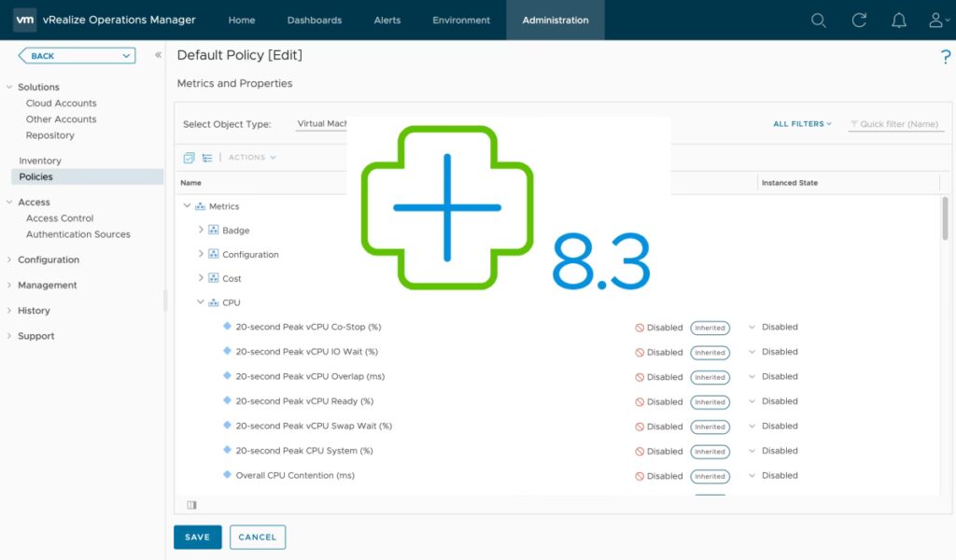This screenshot has width=956, height=560.
Task: Open the notifications bell icon
Action: (x=899, y=20)
